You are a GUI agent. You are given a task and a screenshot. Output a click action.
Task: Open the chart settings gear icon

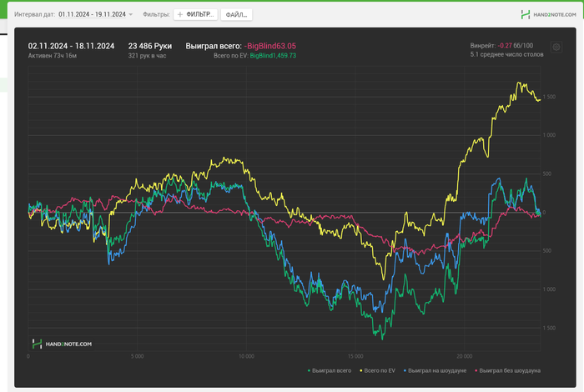(556, 48)
